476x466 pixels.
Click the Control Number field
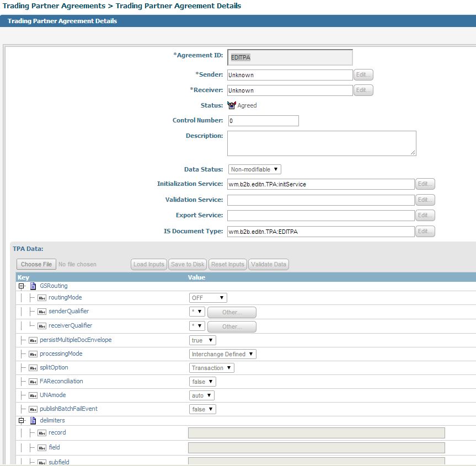264,121
